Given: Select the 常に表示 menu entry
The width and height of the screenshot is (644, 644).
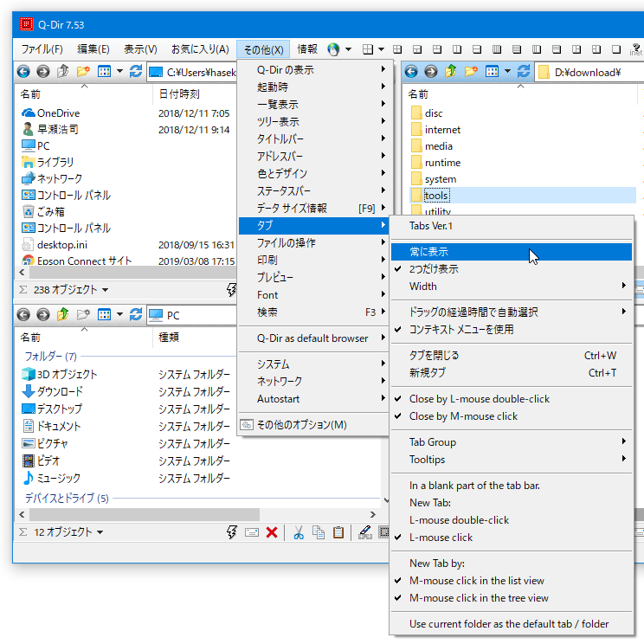Looking at the screenshot, I should click(x=512, y=252).
